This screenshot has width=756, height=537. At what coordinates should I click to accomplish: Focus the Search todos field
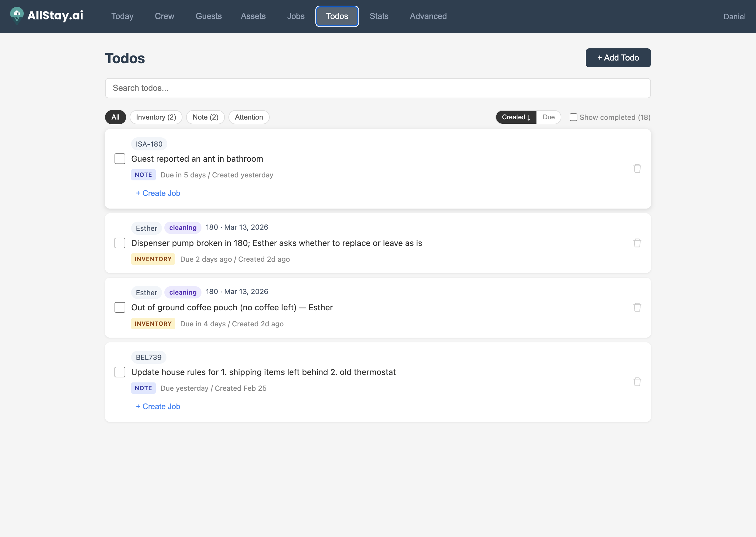coord(377,88)
